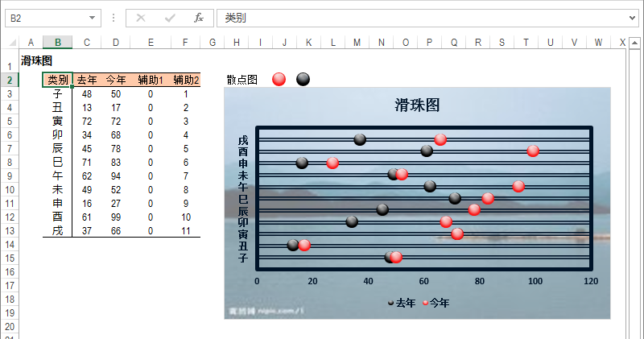Click the black bead on the 卯 row
Image resolution: width=644 pixels, height=339 pixels.
coord(352,222)
